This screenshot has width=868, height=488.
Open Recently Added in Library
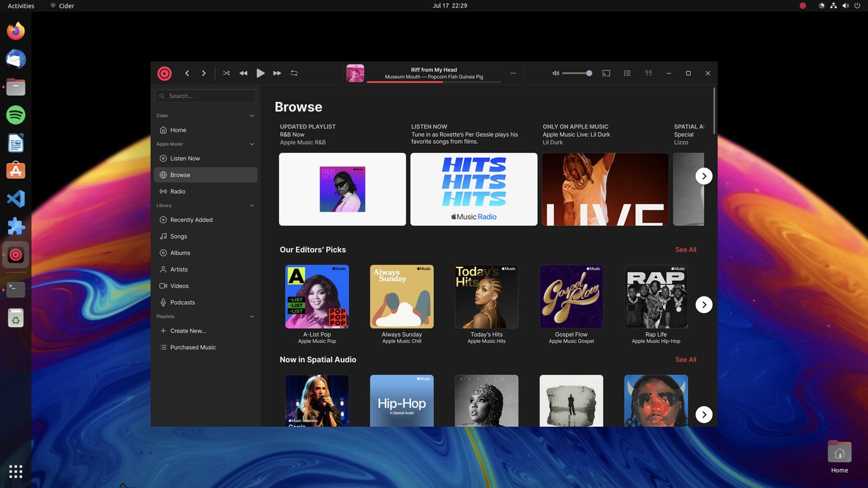tap(206, 220)
